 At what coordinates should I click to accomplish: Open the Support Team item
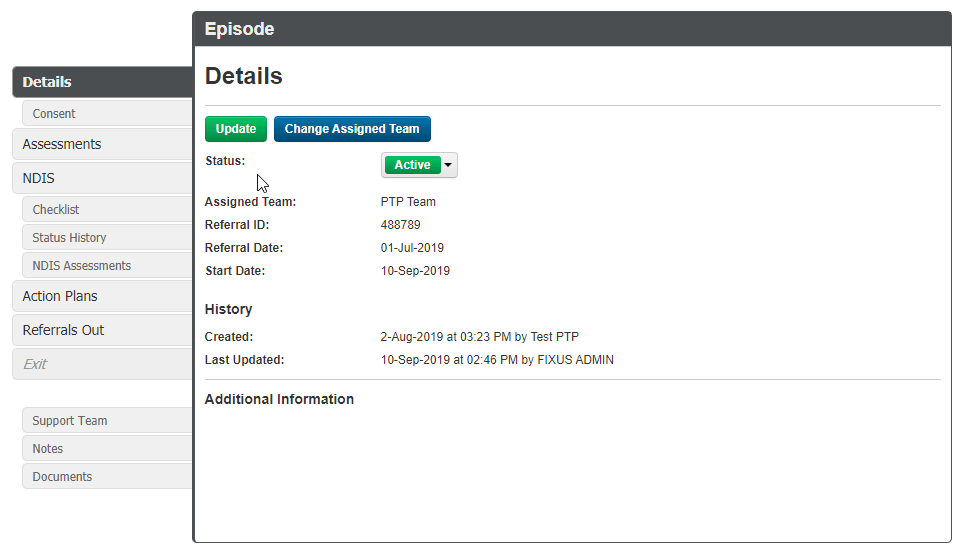click(108, 421)
